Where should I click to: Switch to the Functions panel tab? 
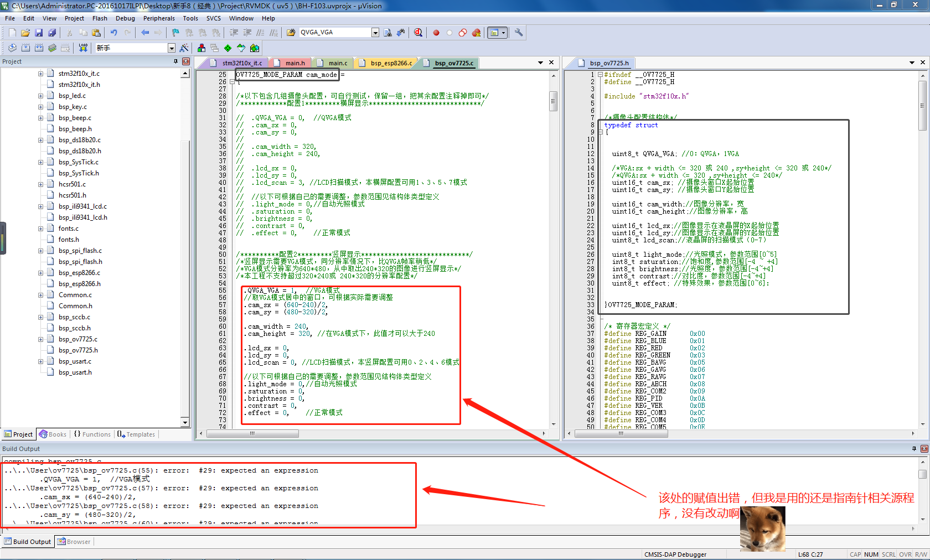click(92, 434)
